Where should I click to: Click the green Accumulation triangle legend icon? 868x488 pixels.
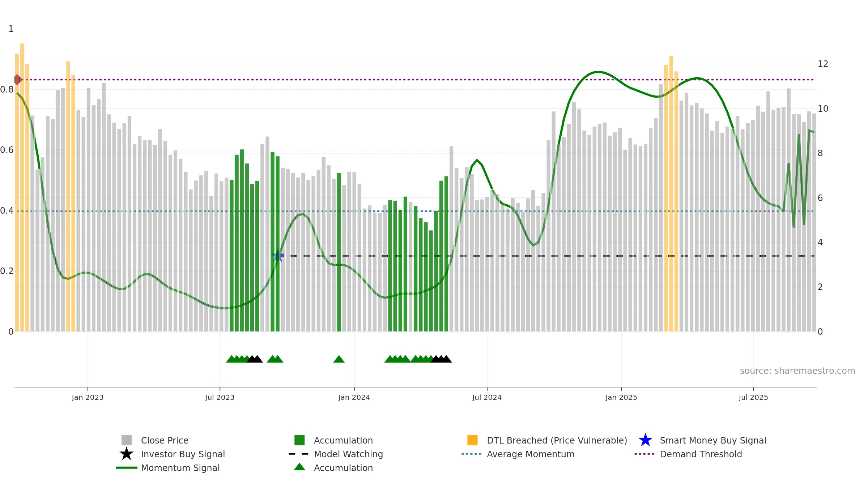tap(299, 467)
